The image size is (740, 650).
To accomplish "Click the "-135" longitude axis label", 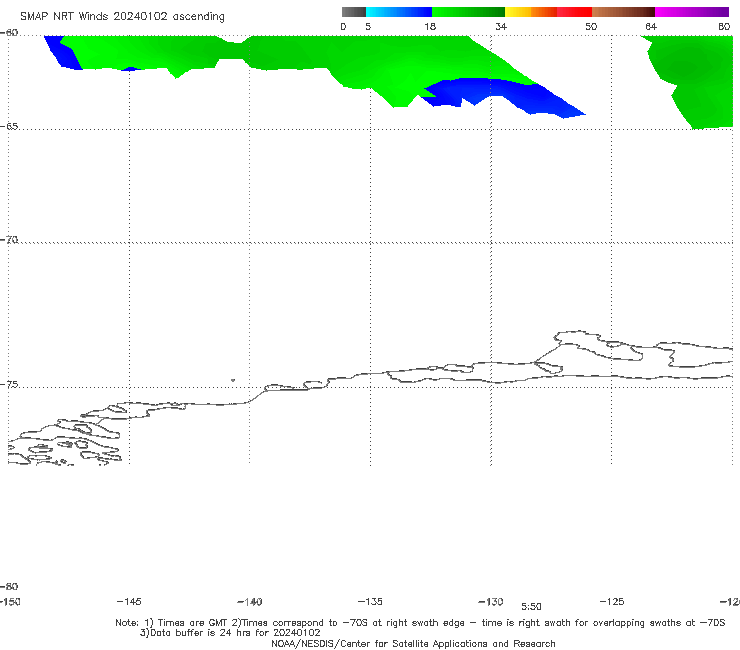I will (x=370, y=601).
